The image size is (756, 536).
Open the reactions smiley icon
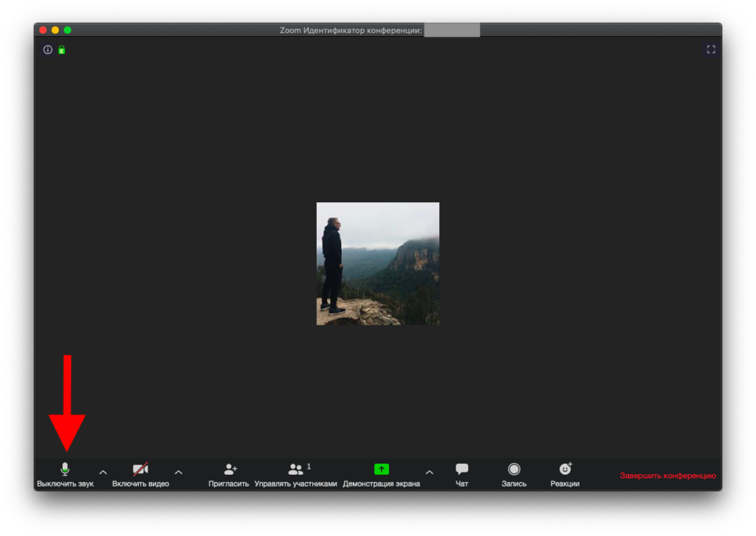tap(566, 469)
